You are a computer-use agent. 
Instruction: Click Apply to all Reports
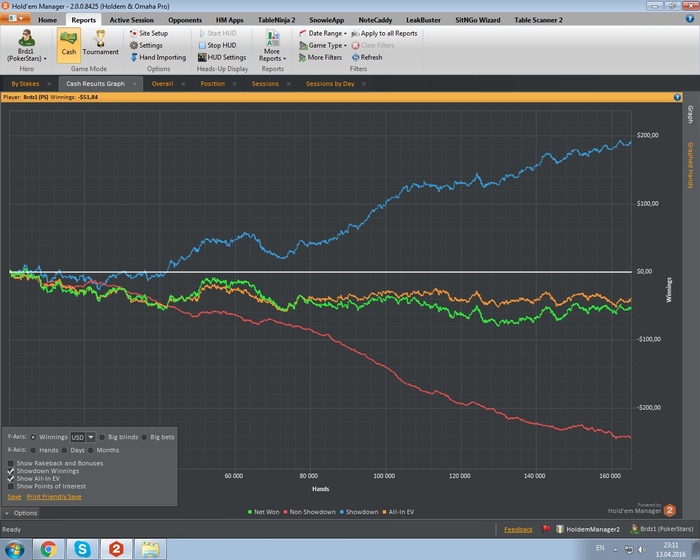coord(384,33)
